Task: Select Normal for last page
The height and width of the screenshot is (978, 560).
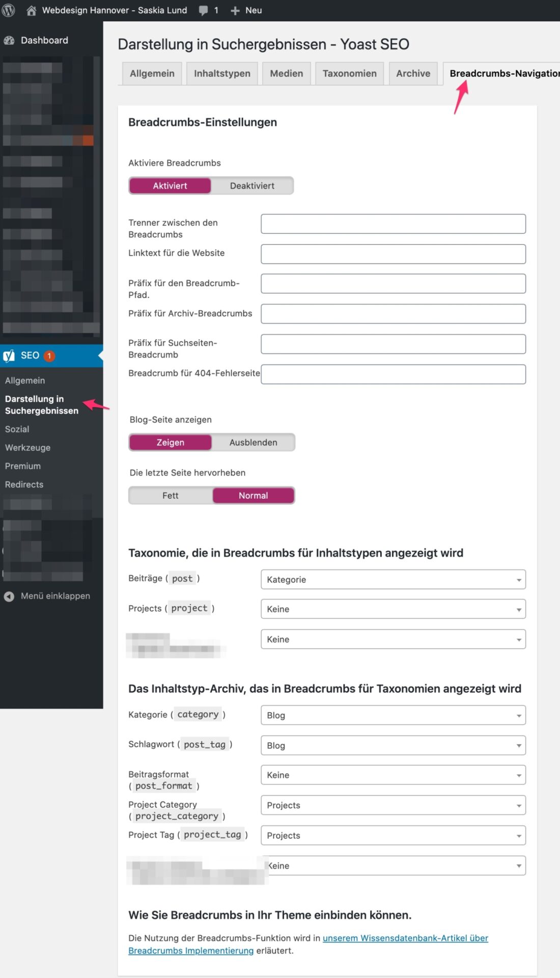Action: (253, 496)
